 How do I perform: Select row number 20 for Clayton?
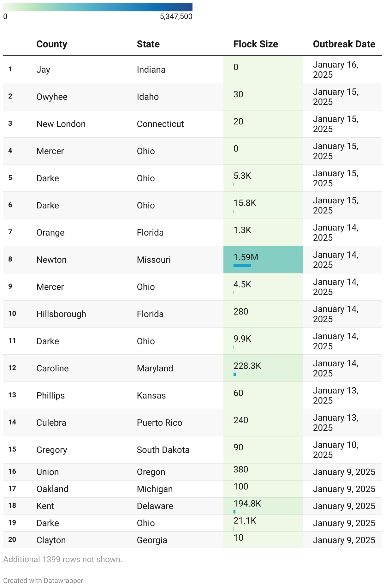click(x=12, y=540)
